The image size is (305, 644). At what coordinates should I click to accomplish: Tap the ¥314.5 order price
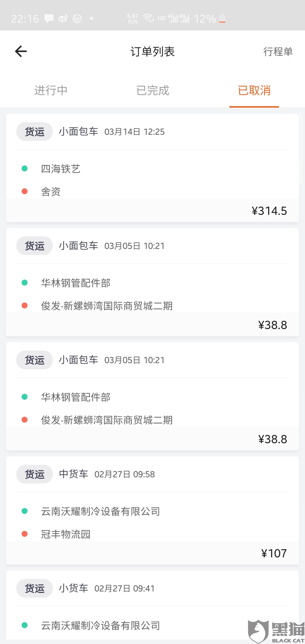point(269,211)
